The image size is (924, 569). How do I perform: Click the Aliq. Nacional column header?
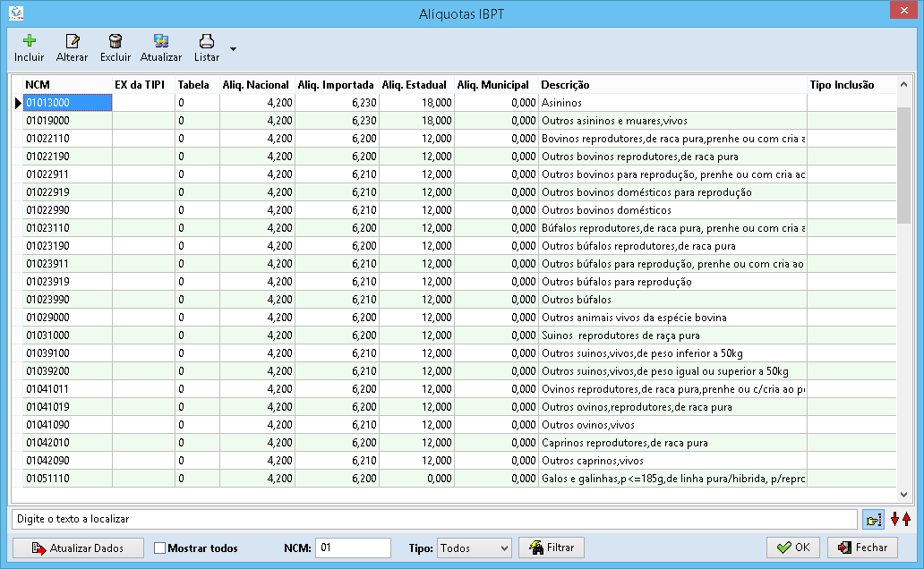point(257,85)
